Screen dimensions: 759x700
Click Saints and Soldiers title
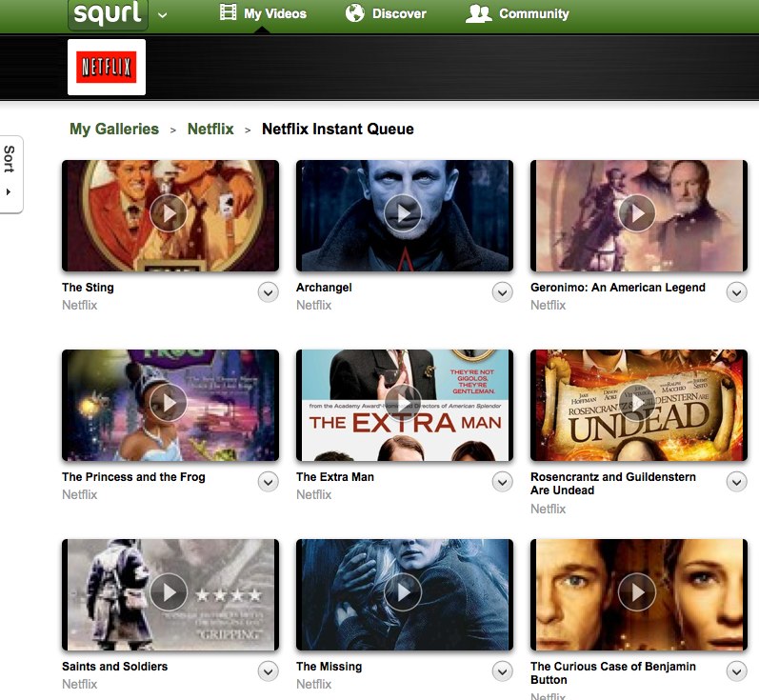coord(114,666)
